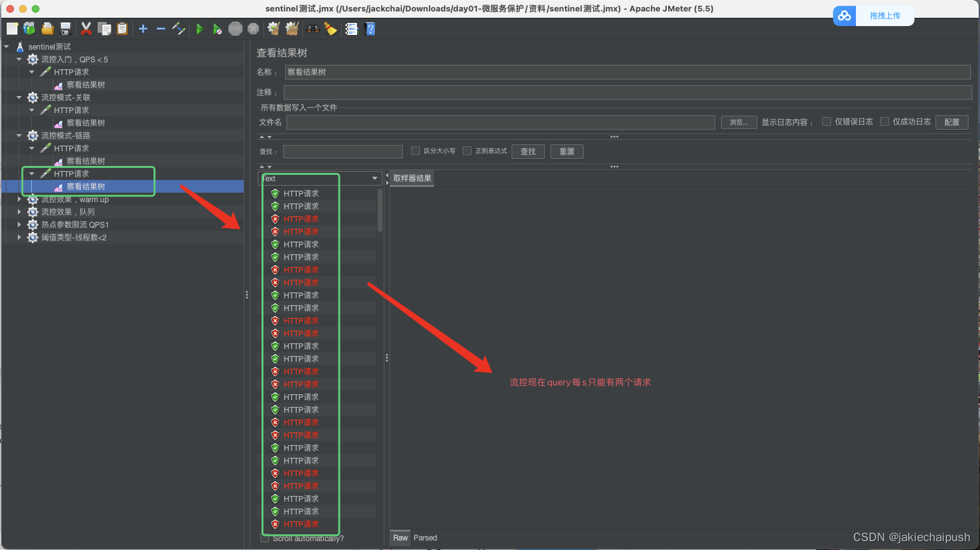Select the 阈值类型-线程数<2 thread group
The height and width of the screenshot is (550, 980).
74,237
